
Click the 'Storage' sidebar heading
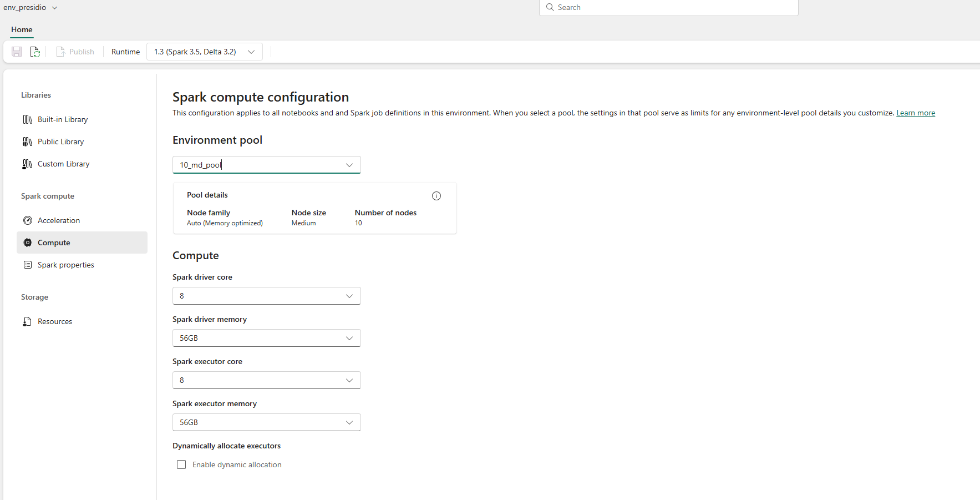click(x=34, y=297)
